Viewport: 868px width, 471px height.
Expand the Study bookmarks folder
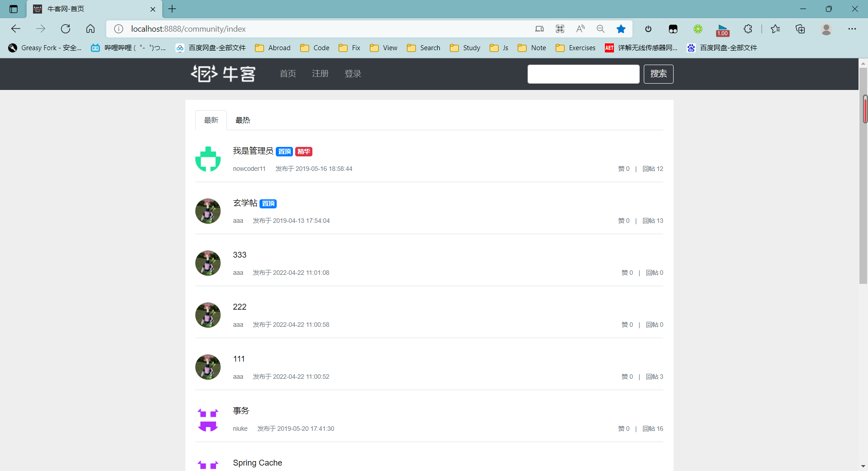[x=465, y=48]
